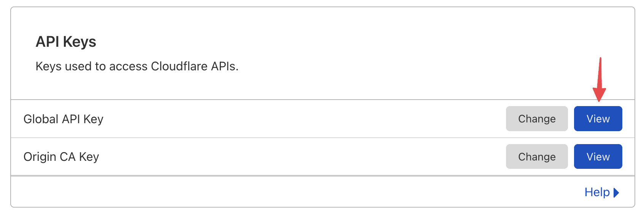Click the red arrow's arrowhead tip
This screenshot has height=219, width=644.
(599, 100)
